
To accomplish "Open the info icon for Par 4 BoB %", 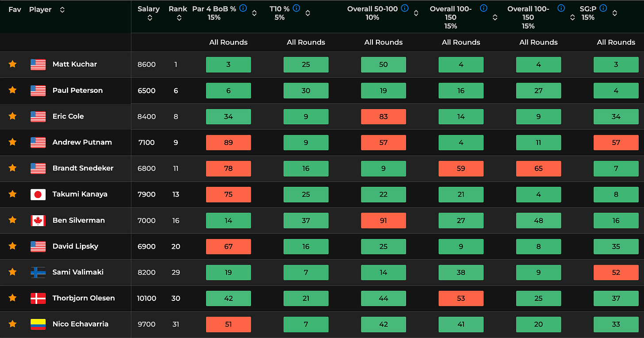I will pos(243,8).
